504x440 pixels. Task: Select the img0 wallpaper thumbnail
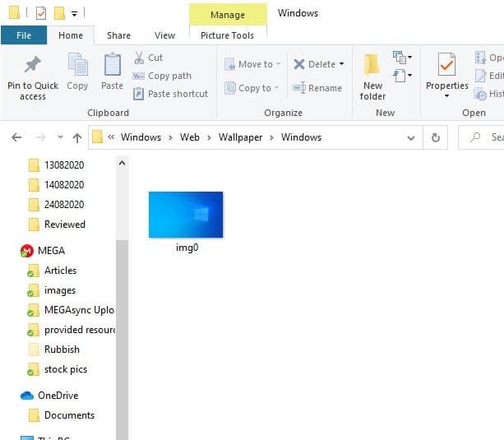click(x=186, y=215)
